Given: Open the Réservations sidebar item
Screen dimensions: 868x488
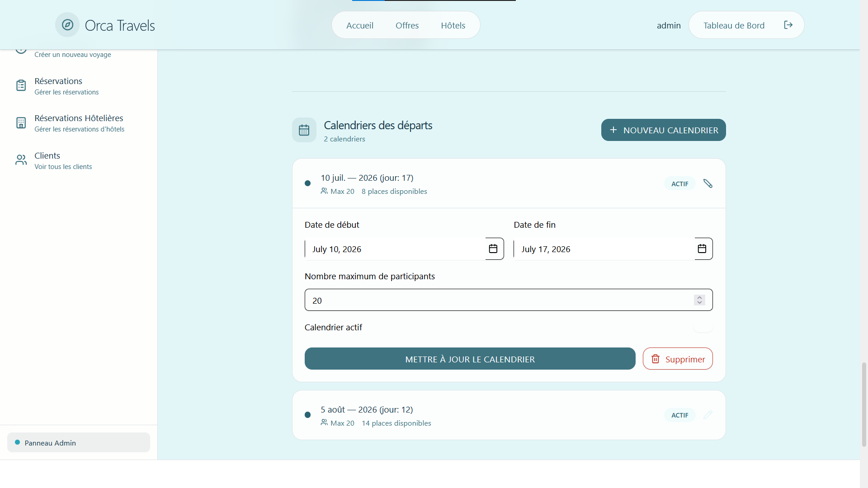Looking at the screenshot, I should click(79, 86).
